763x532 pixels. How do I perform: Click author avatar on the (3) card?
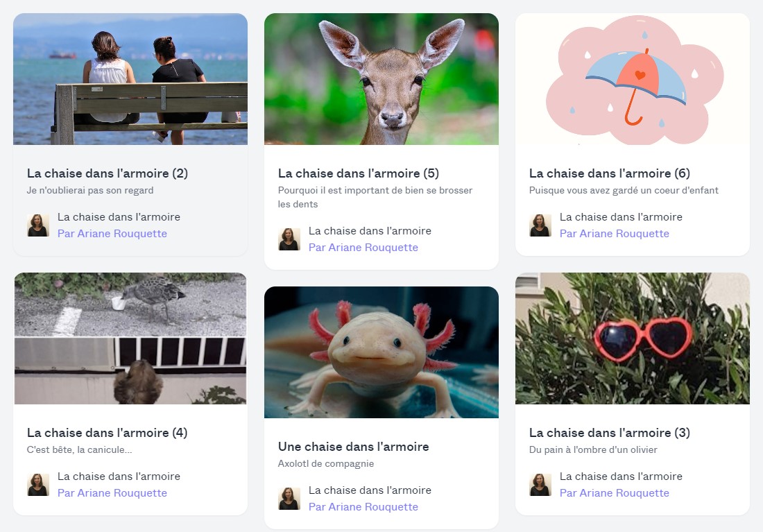coord(540,485)
